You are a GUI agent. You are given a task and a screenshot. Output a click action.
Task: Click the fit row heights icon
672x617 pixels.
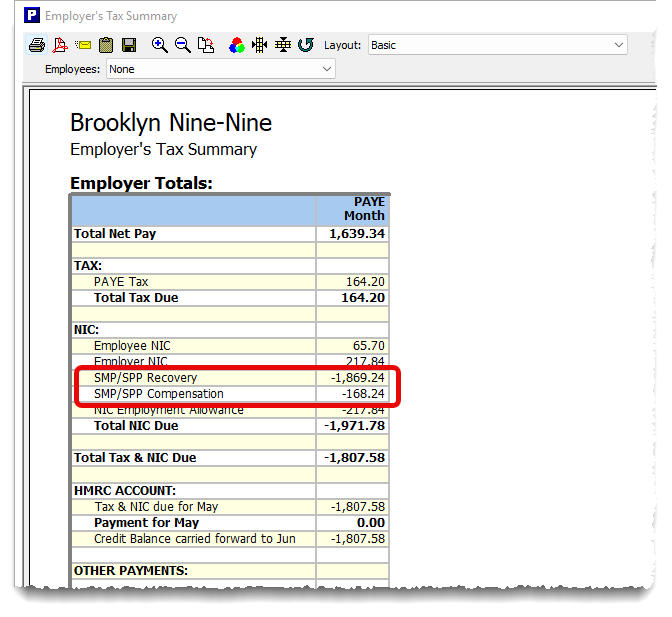[283, 45]
